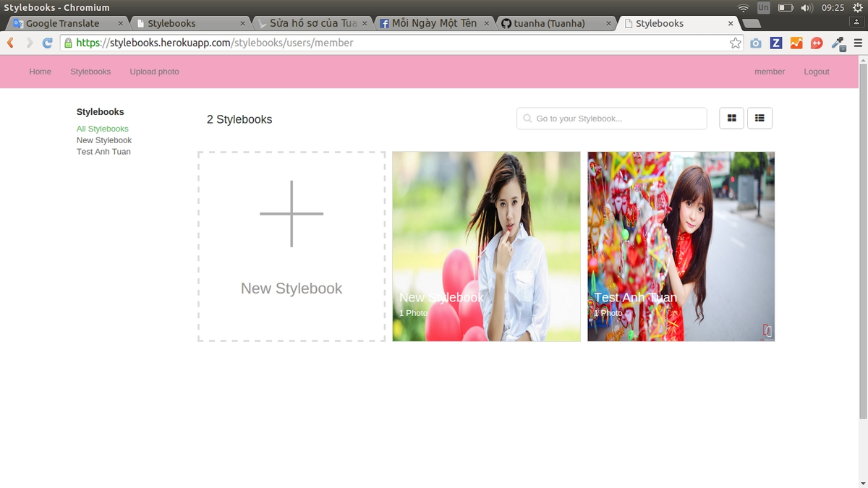Click the green SSL padlock icon
Image resolution: width=868 pixels, height=488 pixels.
coord(68,43)
